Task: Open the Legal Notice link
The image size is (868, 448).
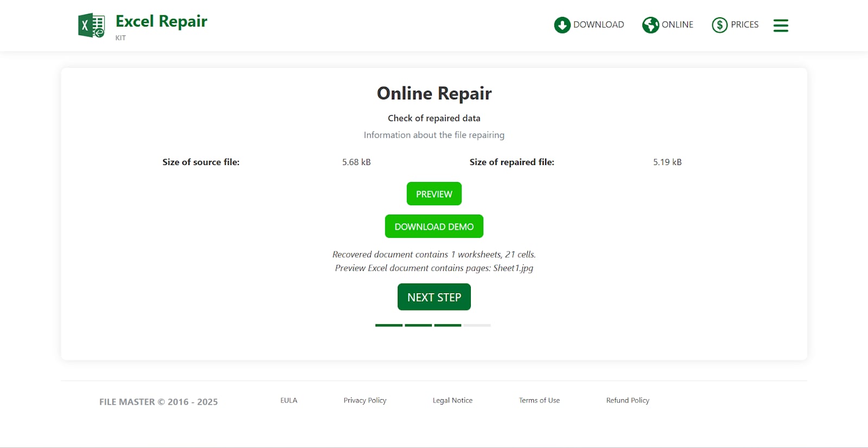Action: [452, 400]
